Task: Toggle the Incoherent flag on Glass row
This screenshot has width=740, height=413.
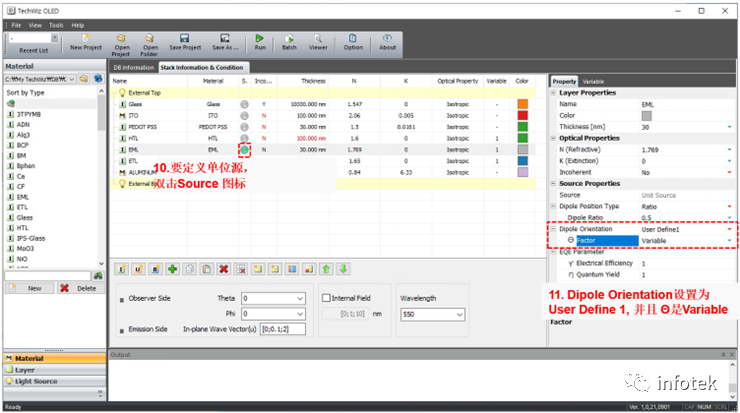Action: [x=264, y=104]
